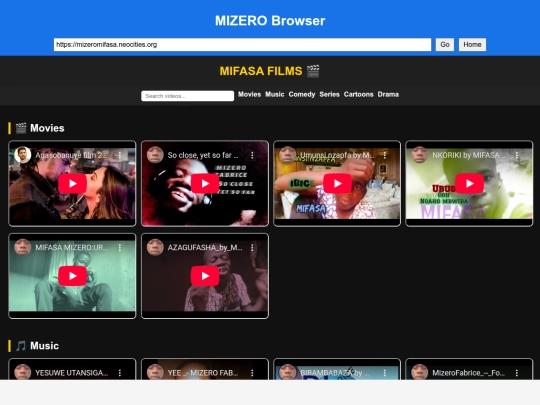Open the Drama category
Image resolution: width=540 pixels, height=405 pixels.
coord(388,94)
